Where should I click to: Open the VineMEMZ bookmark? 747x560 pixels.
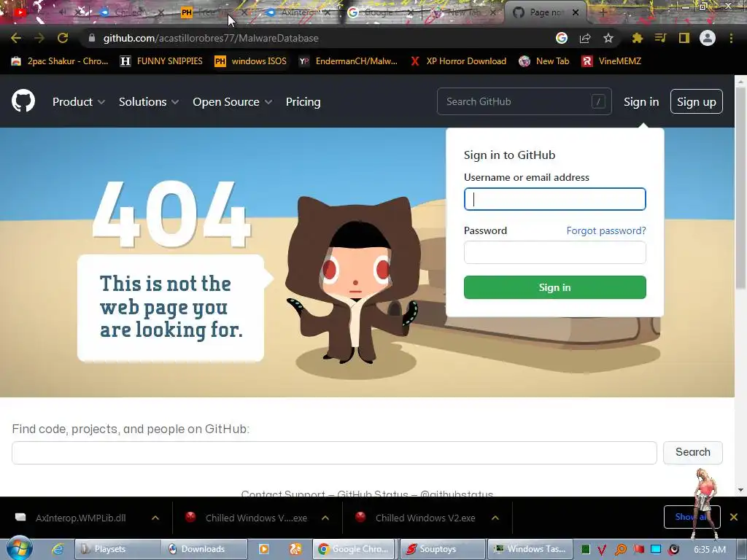pos(612,61)
